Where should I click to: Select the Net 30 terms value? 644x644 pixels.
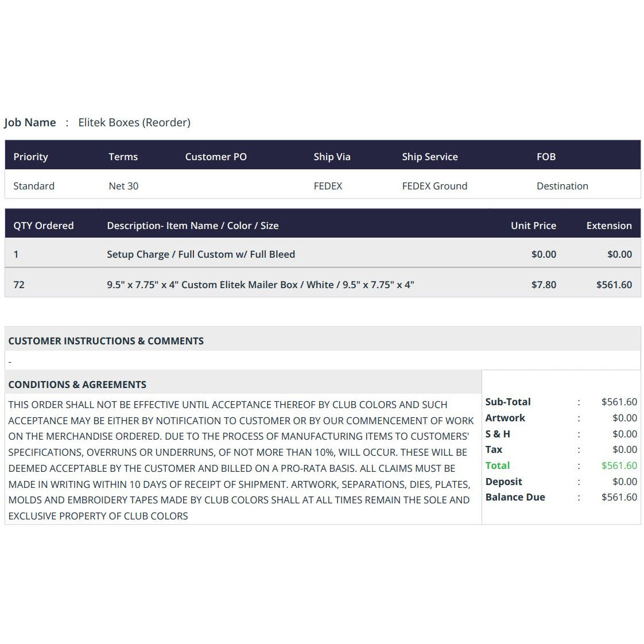(123, 185)
